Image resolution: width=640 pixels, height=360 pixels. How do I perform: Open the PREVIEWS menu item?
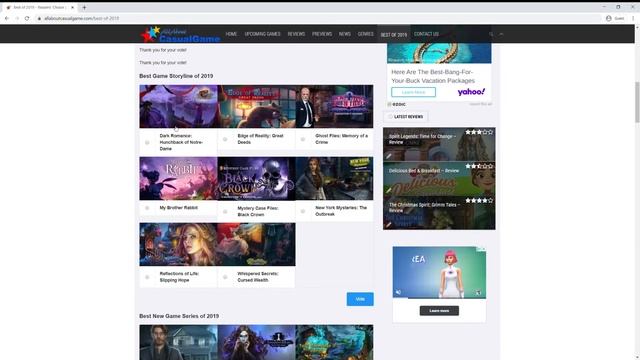pos(322,34)
